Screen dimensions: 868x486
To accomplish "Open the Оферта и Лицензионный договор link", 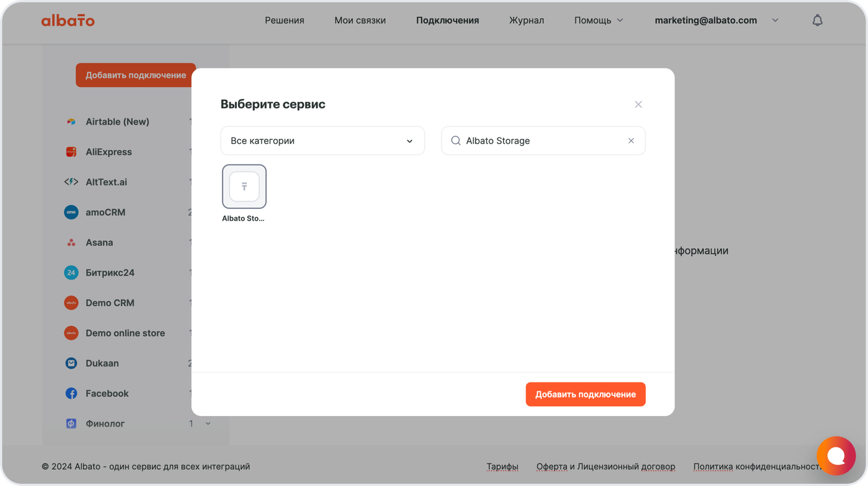I will point(606,467).
